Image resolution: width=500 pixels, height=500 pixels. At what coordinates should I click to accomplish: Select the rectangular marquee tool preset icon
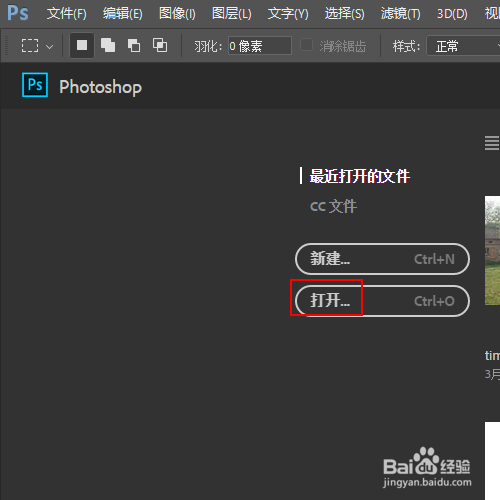tap(30, 46)
